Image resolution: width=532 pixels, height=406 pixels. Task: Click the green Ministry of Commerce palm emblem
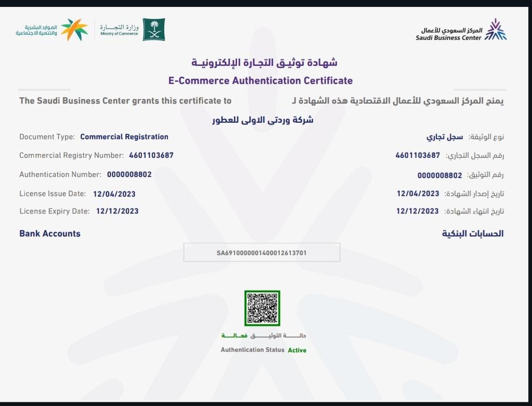coord(154,30)
